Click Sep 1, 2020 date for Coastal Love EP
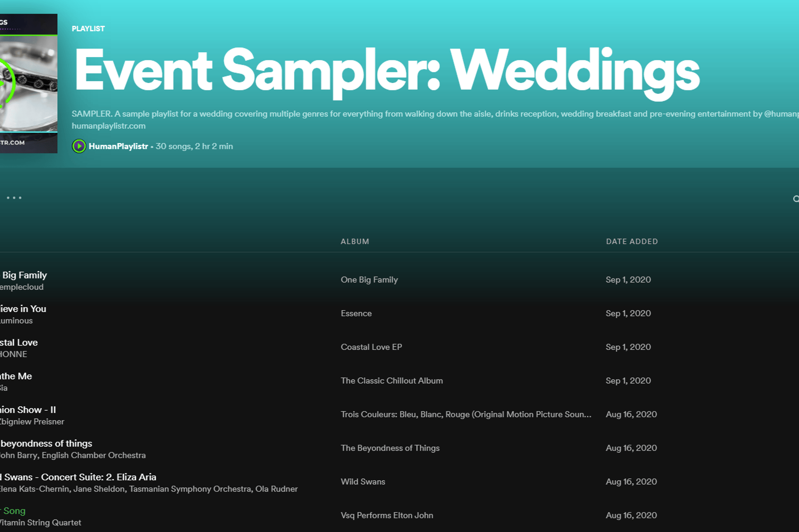 [628, 347]
